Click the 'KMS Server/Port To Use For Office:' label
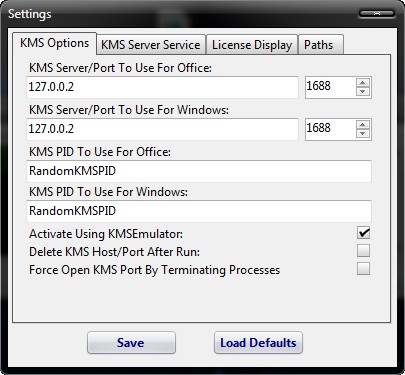The height and width of the screenshot is (375, 405). (120, 68)
